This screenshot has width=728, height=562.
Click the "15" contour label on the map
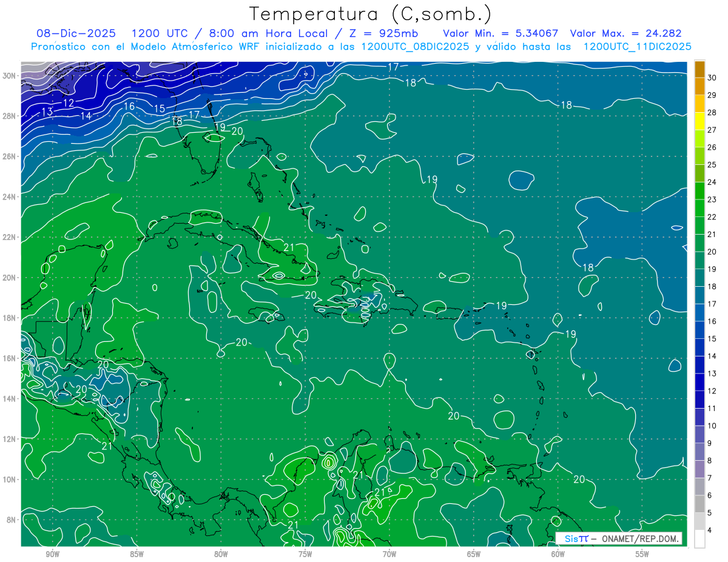point(160,109)
